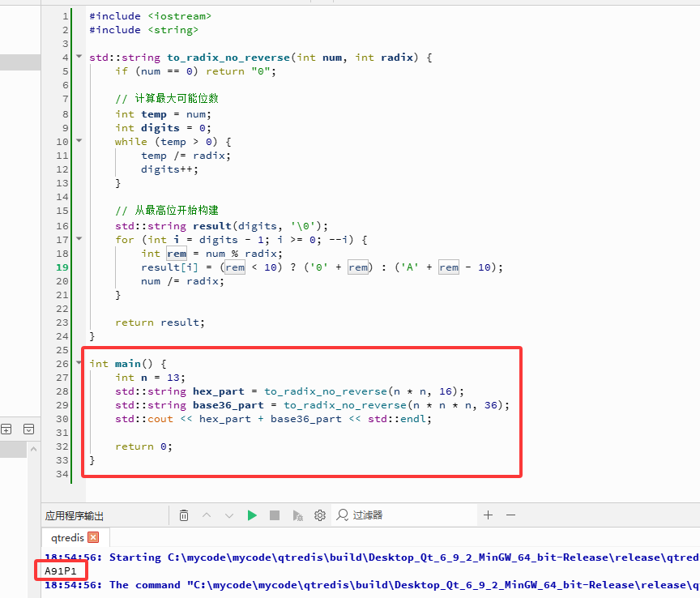Screen dimensions: 700x598
Task: Zoom out output text with minus icon
Action: pos(510,515)
